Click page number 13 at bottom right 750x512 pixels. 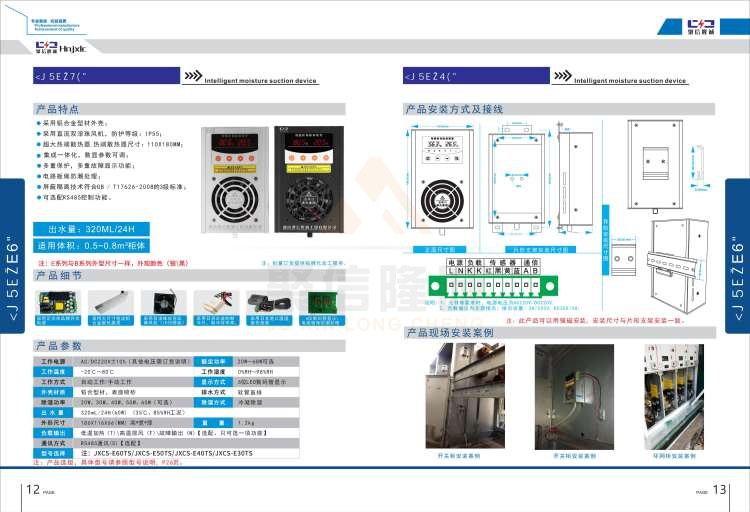[728, 489]
